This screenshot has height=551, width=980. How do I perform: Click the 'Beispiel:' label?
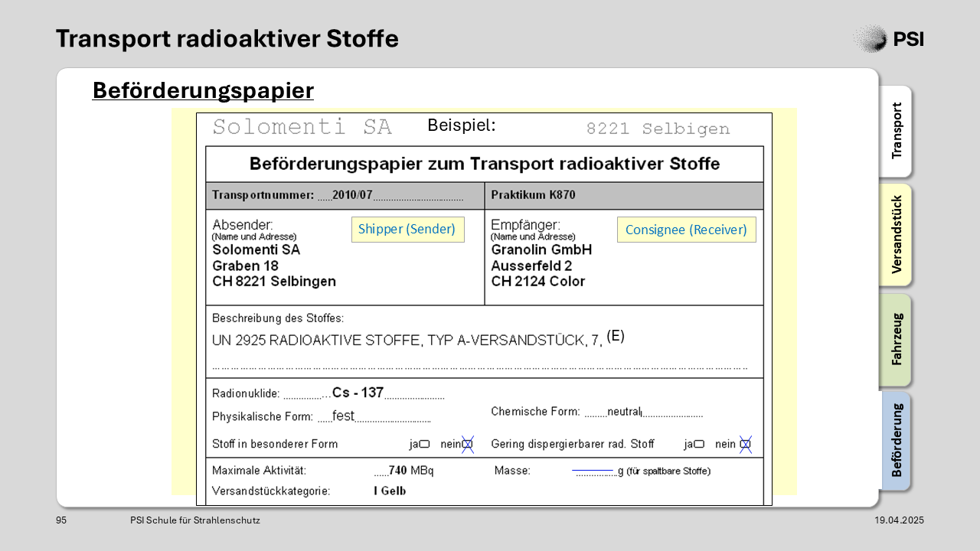(x=462, y=126)
